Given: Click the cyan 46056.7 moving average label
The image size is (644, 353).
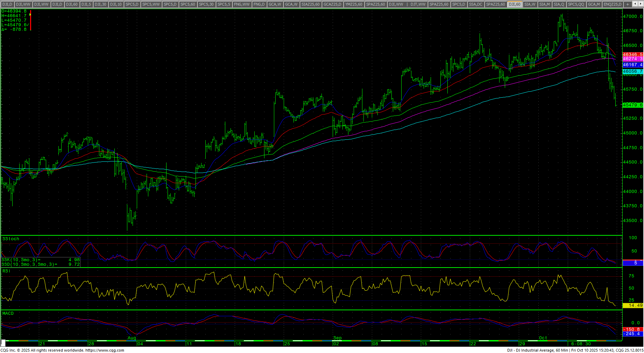Looking at the screenshot, I should [x=632, y=71].
